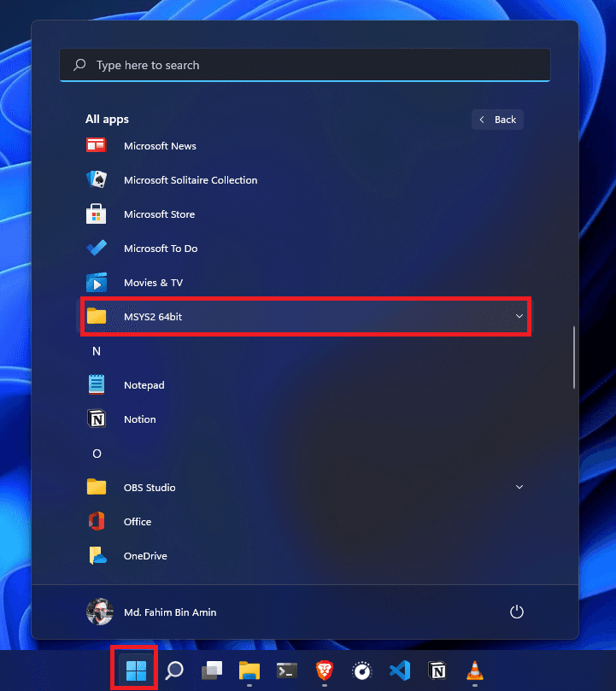This screenshot has height=691, width=616.
Task: Click 'Microsoft Store' text label
Action: tap(159, 214)
